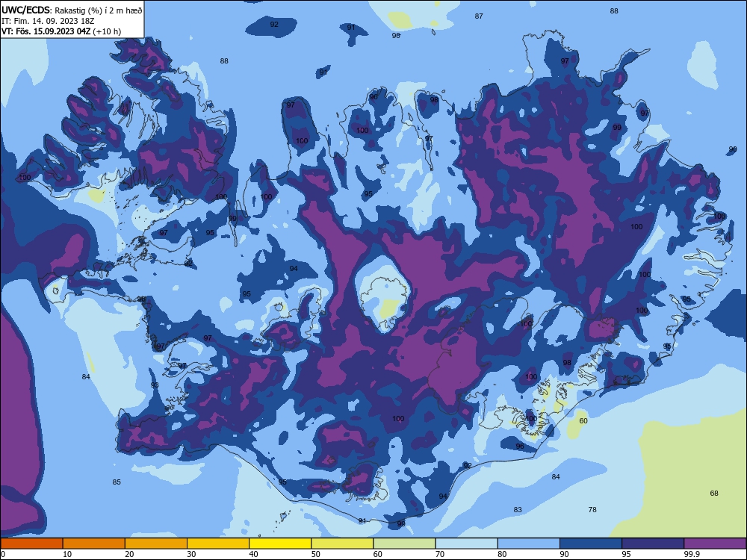747x560 pixels.
Task: Click the humidity value '83' on the map
Action: (518, 509)
